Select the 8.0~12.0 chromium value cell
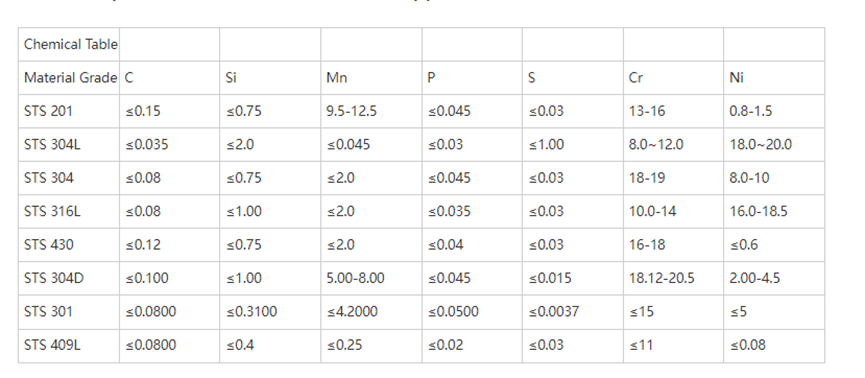865x378 pixels. tap(674, 145)
